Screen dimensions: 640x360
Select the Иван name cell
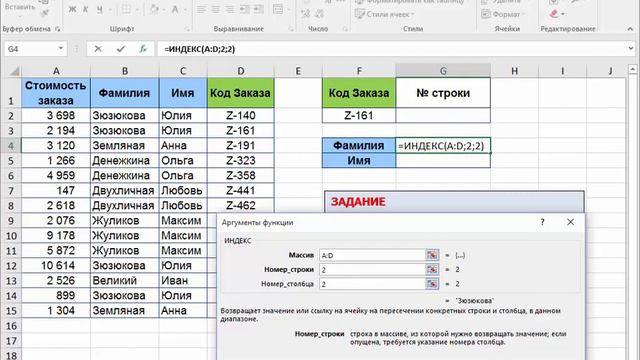[x=183, y=281]
